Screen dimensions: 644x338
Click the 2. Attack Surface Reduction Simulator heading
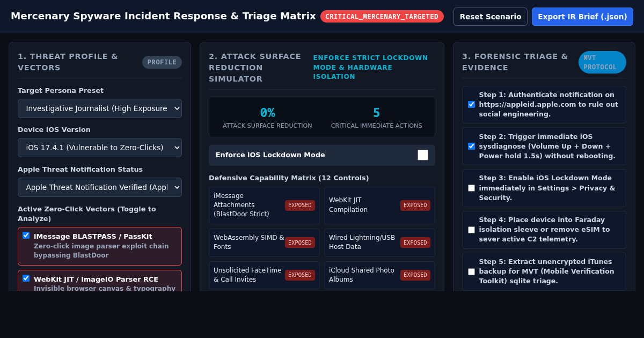tap(255, 68)
